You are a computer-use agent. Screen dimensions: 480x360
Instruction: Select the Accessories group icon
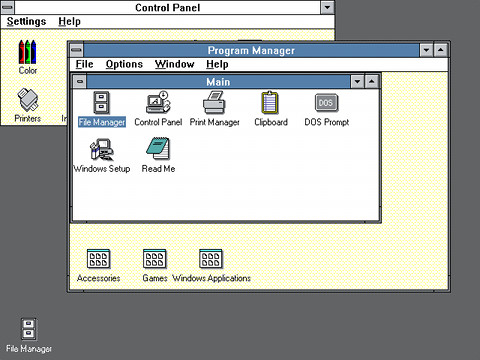[98, 259]
